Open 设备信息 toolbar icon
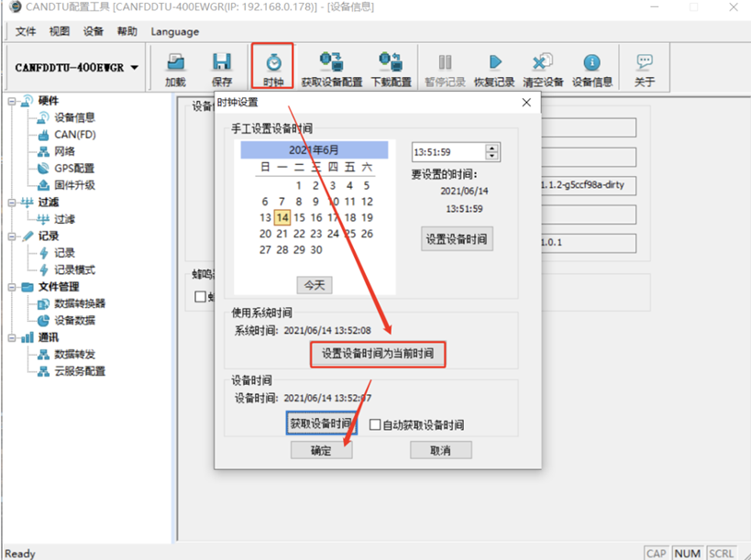This screenshot has height=560, width=751. (x=592, y=70)
